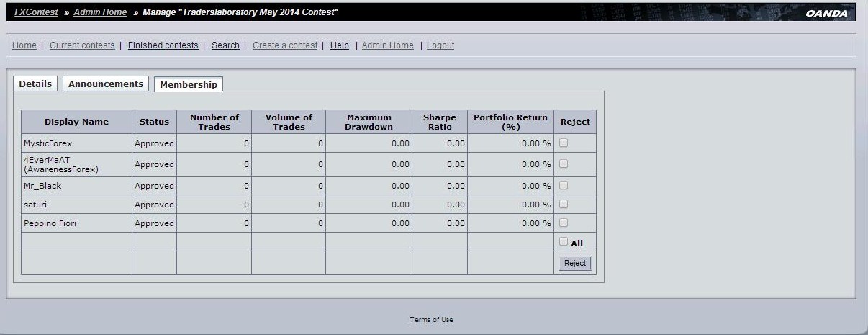The height and width of the screenshot is (335, 868).
Task: Click Reject column header
Action: 575,122
